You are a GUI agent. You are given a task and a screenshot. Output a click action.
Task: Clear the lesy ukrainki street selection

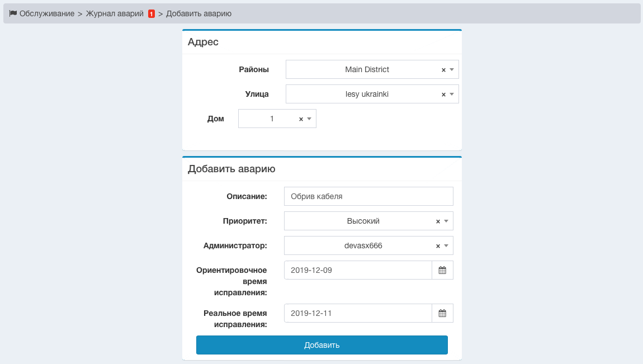point(443,94)
